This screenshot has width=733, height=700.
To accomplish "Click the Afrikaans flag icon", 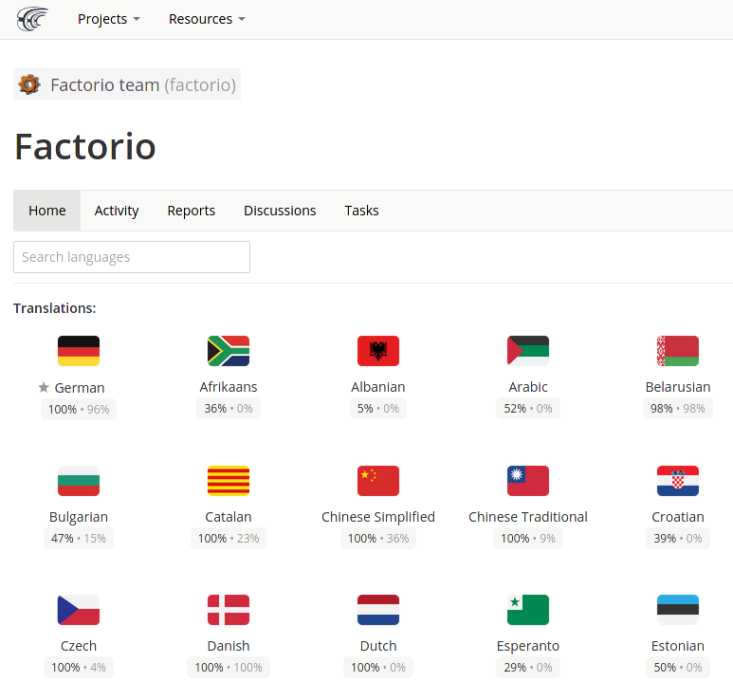I will click(x=229, y=351).
